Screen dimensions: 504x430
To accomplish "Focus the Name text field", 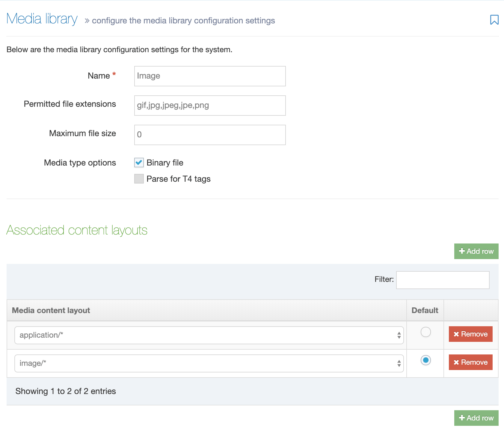I will tap(210, 76).
